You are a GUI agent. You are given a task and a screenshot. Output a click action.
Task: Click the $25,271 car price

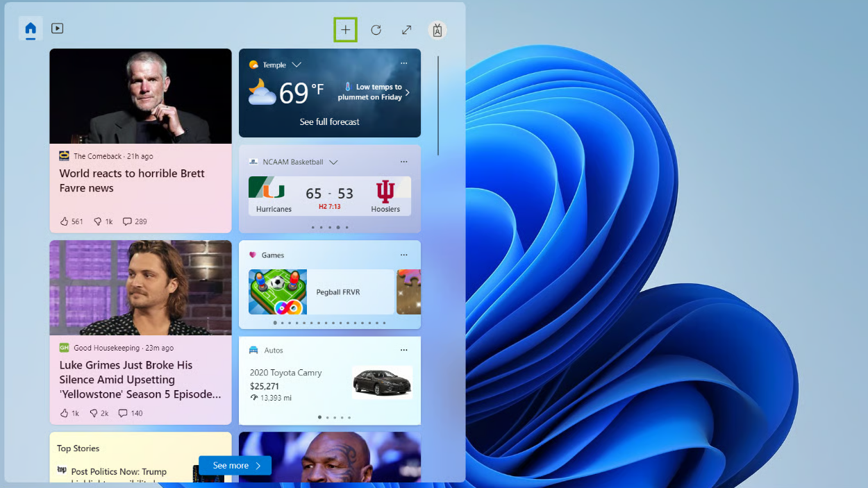coord(265,386)
